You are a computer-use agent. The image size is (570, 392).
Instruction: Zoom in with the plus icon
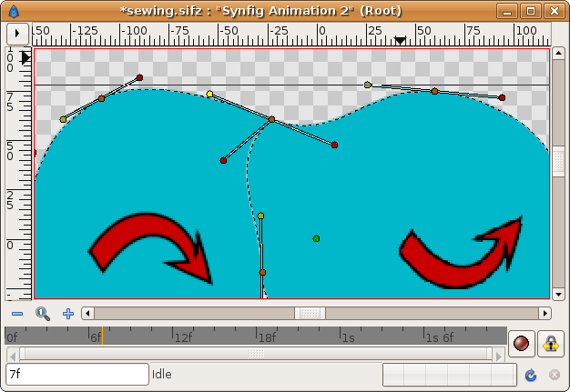point(68,314)
